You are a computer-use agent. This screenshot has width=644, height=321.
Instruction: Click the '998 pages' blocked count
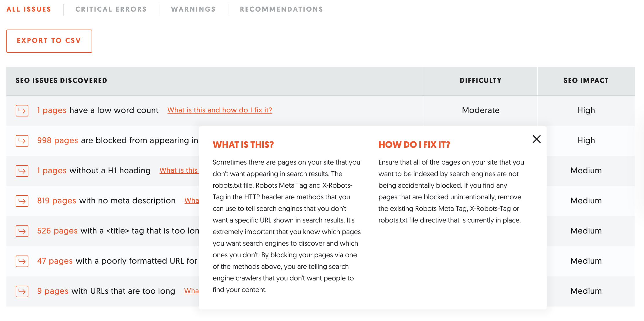[57, 140]
